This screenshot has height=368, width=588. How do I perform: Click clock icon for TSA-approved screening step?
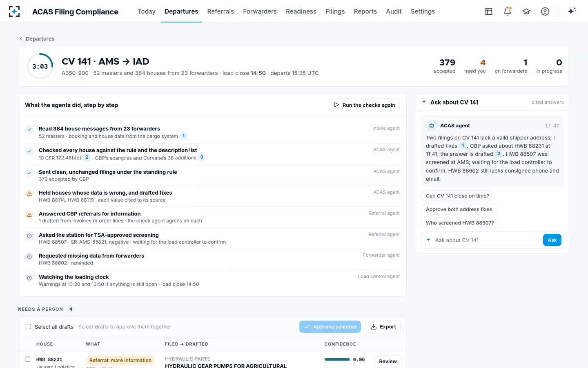click(x=29, y=236)
